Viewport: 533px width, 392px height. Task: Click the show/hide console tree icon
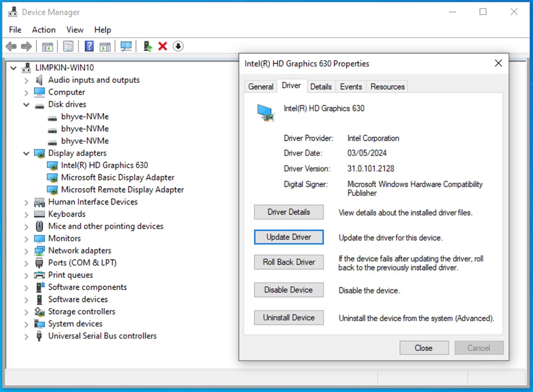point(47,47)
